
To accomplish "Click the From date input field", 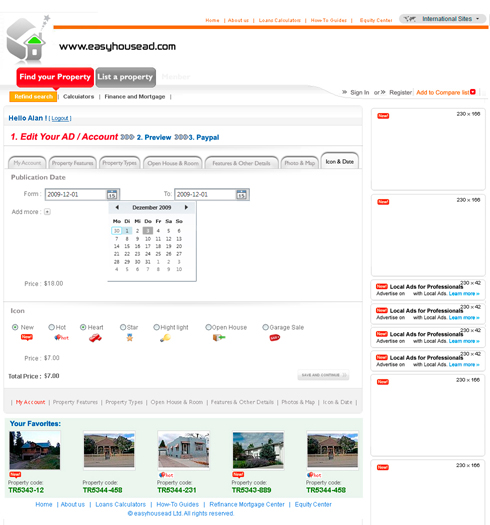I will [x=76, y=195].
